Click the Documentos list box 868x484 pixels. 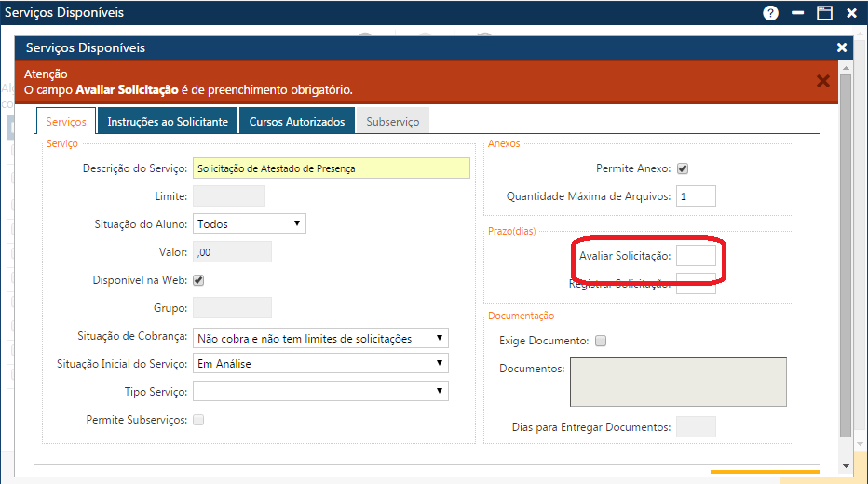(x=680, y=382)
